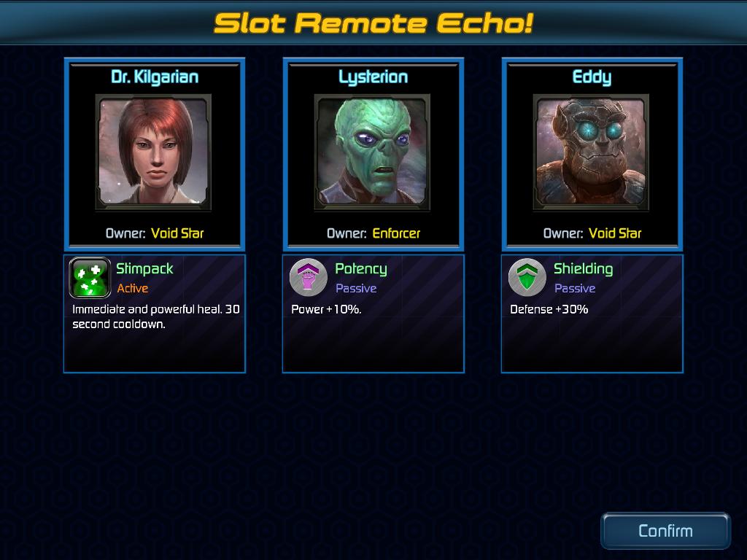The image size is (747, 560).
Task: Click the green Shielding shield icon
Action: [x=527, y=277]
